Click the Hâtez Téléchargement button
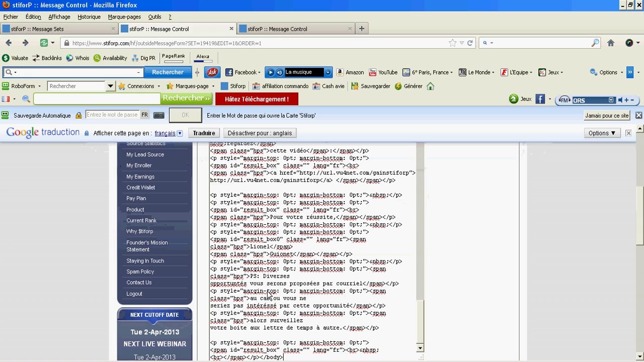644x362 pixels. [x=257, y=99]
